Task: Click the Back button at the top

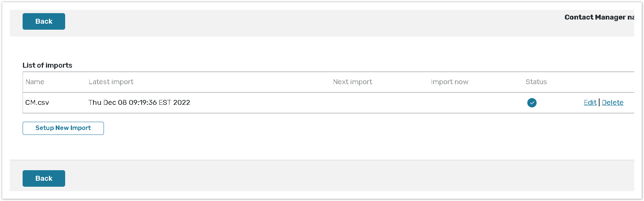Action: [x=44, y=21]
